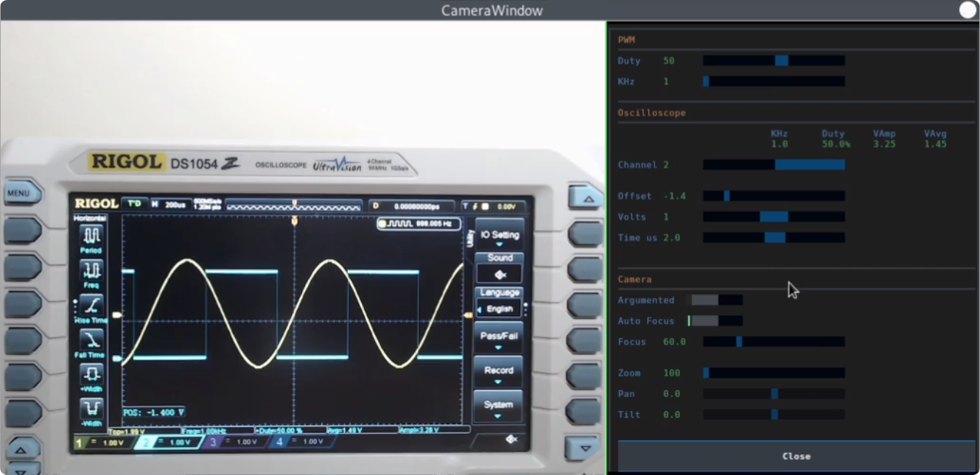The width and height of the screenshot is (980, 475).
Task: Adjust the camera Zoom slider
Action: coord(774,373)
